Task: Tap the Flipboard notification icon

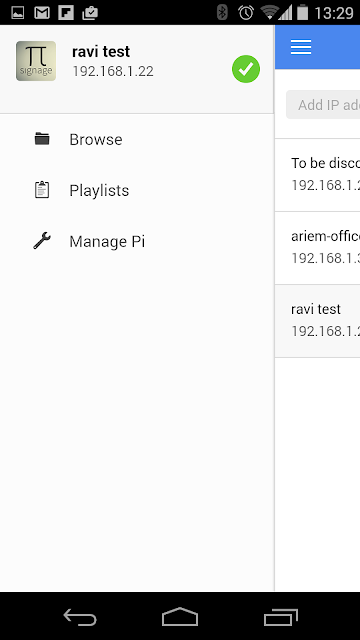Action: (x=66, y=13)
